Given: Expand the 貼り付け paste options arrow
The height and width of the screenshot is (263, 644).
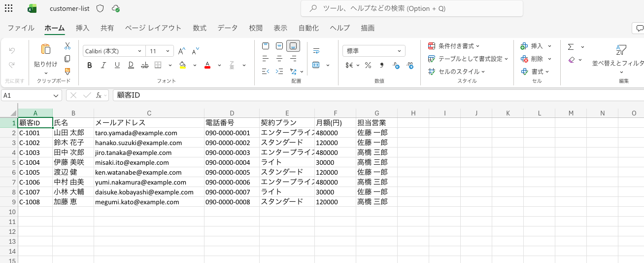Looking at the screenshot, I should pos(46,73).
